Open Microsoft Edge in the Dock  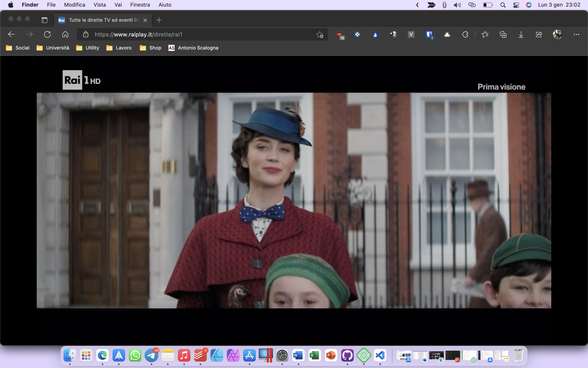pyautogui.click(x=102, y=355)
